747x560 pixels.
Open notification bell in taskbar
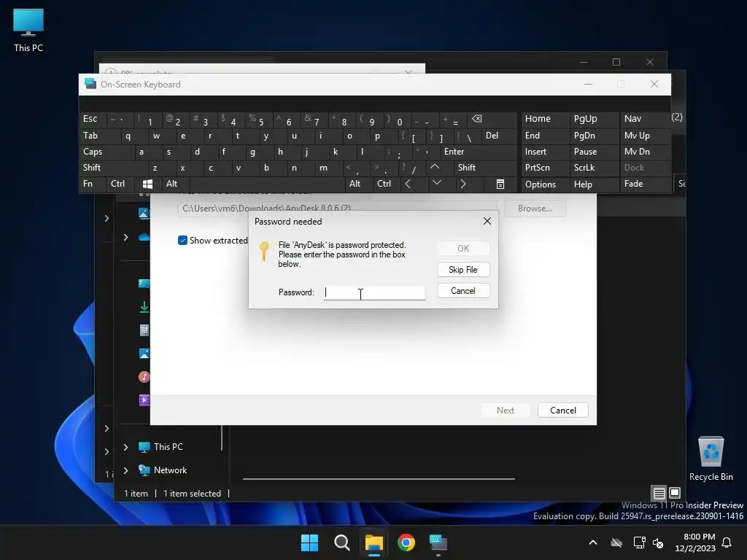click(x=727, y=542)
